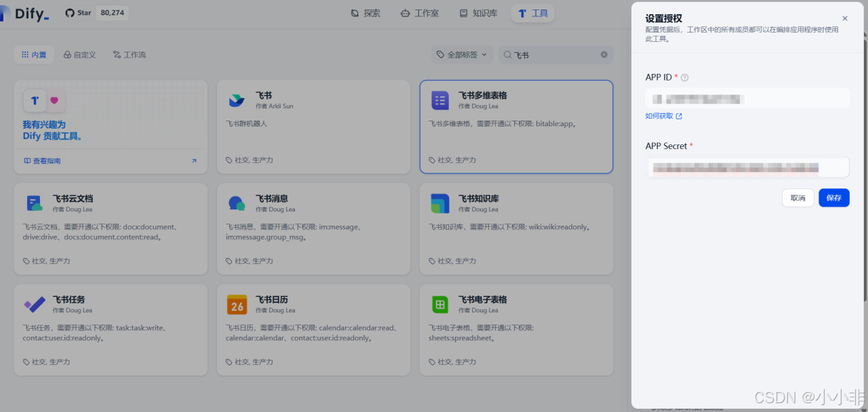Clear the 飞书 search text
Screen dimensions: 868x412
[604, 55]
